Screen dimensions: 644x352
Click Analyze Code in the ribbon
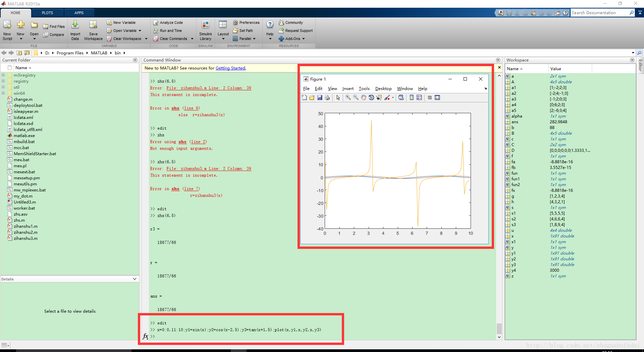point(168,23)
